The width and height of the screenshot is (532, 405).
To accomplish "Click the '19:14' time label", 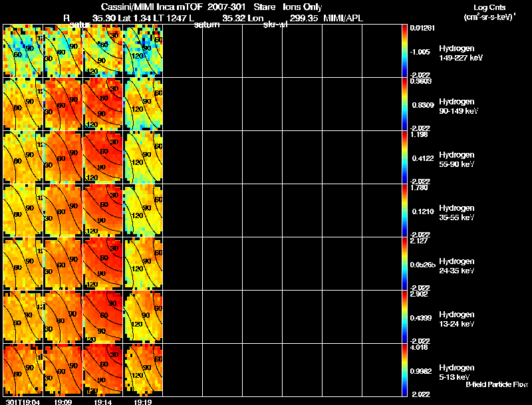I will 103,402.
